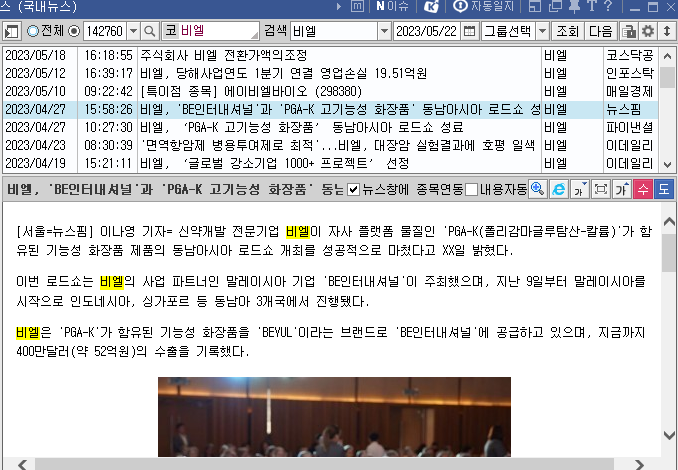Click the blue 도 sell button
The image size is (678, 470).
tap(664, 189)
